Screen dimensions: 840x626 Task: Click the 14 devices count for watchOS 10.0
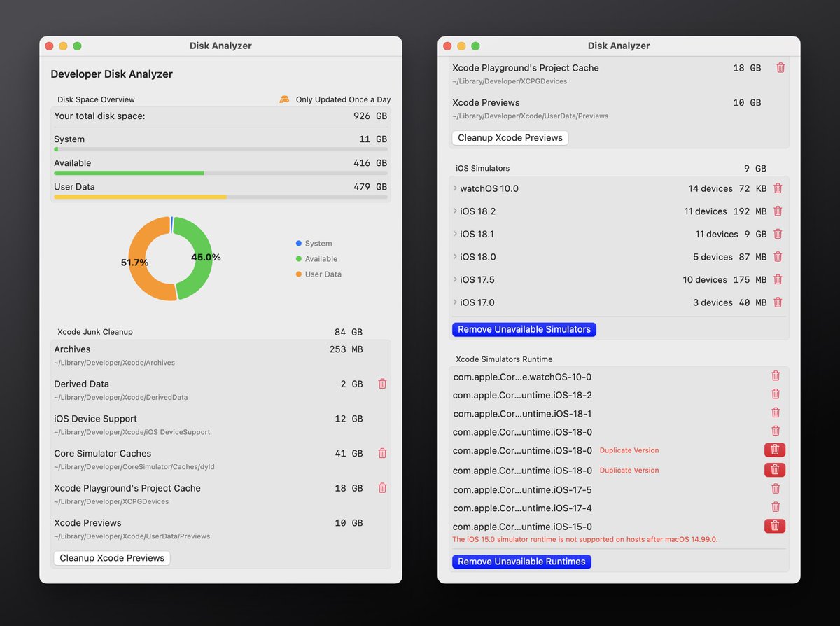click(710, 188)
